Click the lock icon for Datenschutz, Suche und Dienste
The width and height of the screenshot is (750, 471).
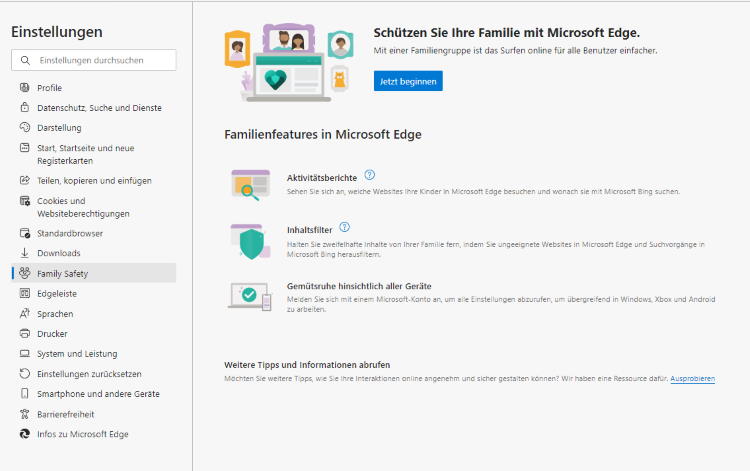click(x=25, y=108)
